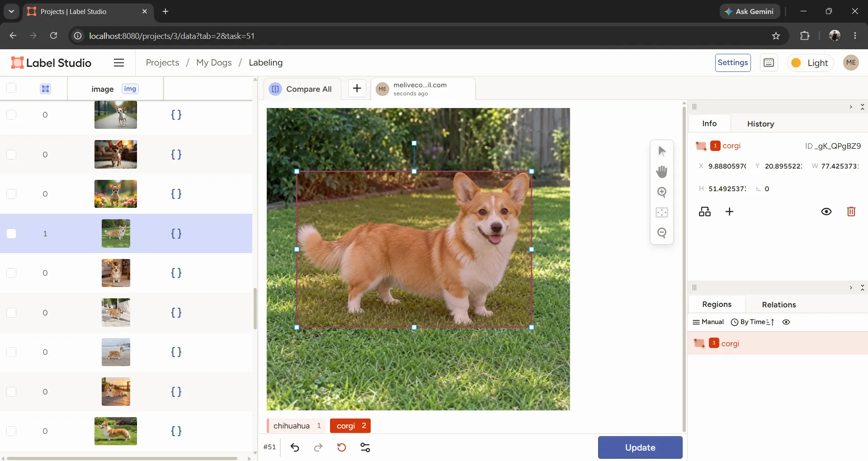Select the corgi label
Image resolution: width=868 pixels, height=461 pixels.
point(350,426)
